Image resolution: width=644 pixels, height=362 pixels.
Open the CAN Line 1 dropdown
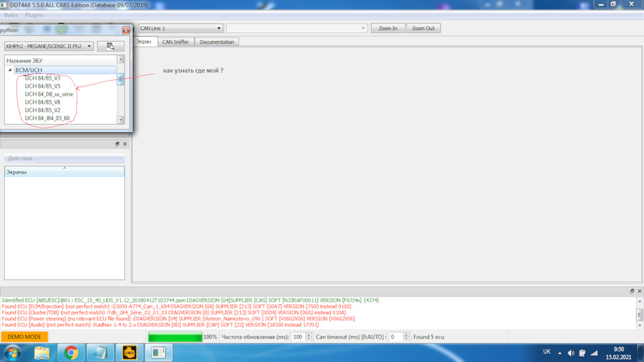click(180, 28)
